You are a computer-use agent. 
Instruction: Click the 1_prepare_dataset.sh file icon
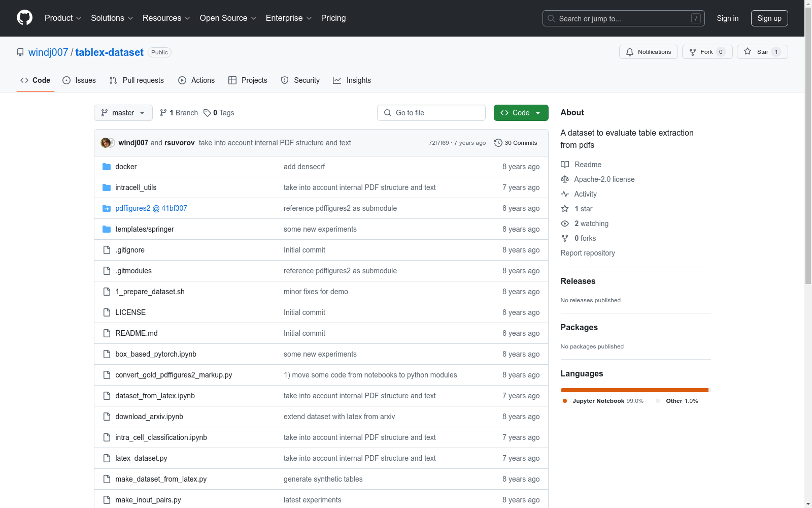coord(107,292)
